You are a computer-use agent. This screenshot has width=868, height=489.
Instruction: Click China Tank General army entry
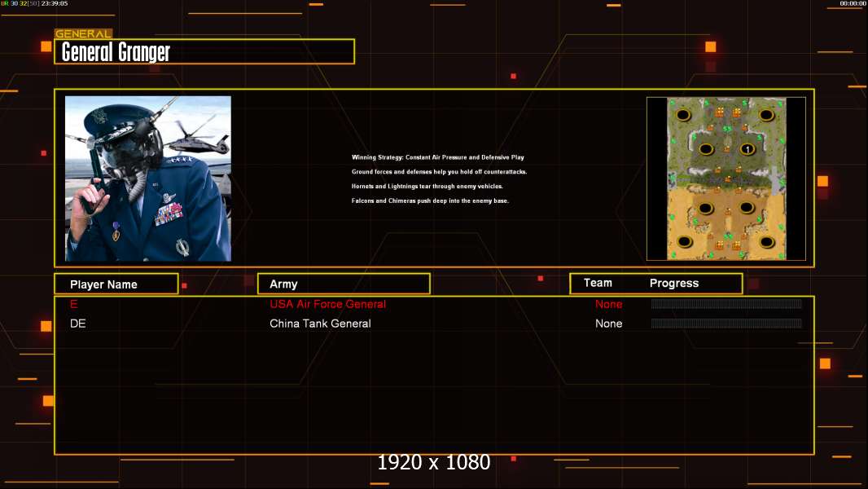point(320,324)
